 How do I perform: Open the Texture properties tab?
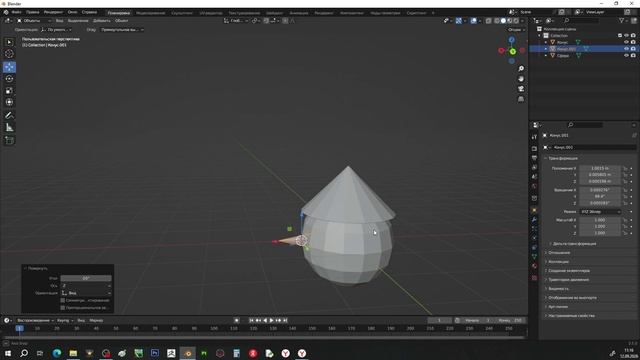[x=534, y=278]
